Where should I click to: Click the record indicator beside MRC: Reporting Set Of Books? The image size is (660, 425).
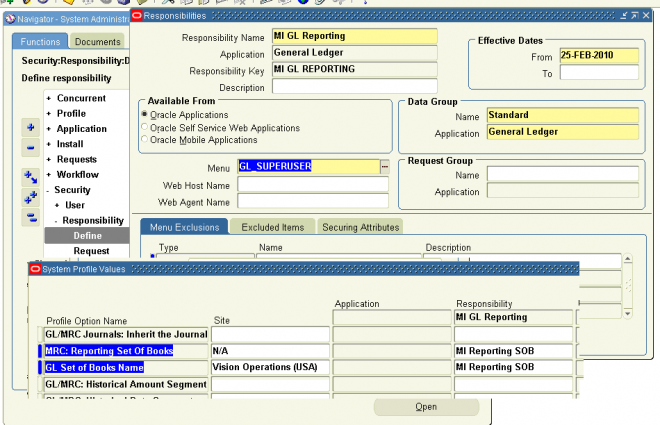[40, 351]
